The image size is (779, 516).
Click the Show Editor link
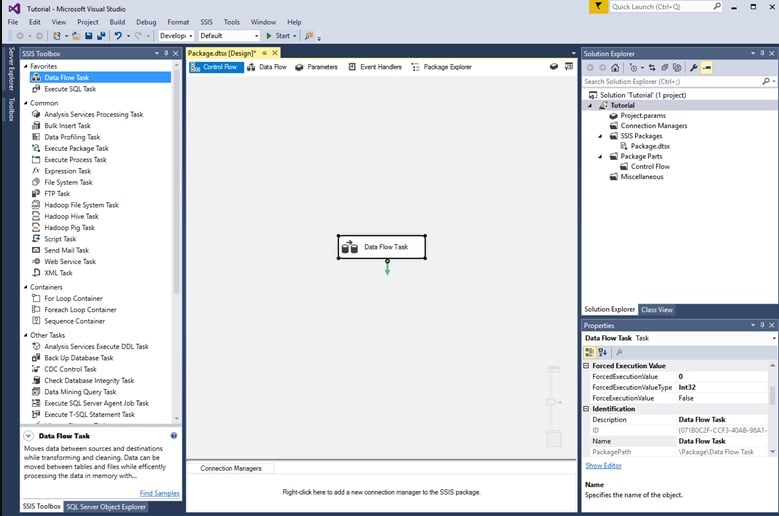tap(603, 465)
